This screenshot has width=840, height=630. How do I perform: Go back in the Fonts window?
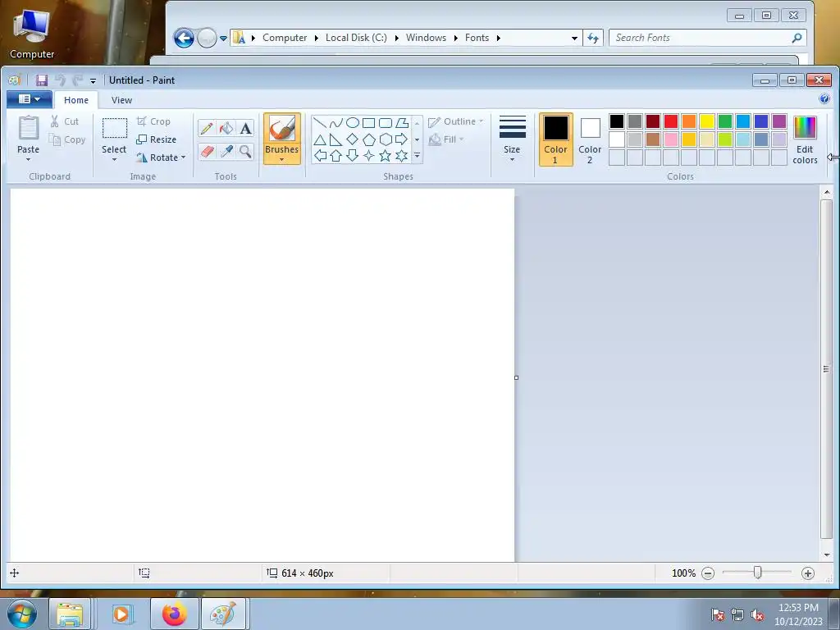[184, 38]
